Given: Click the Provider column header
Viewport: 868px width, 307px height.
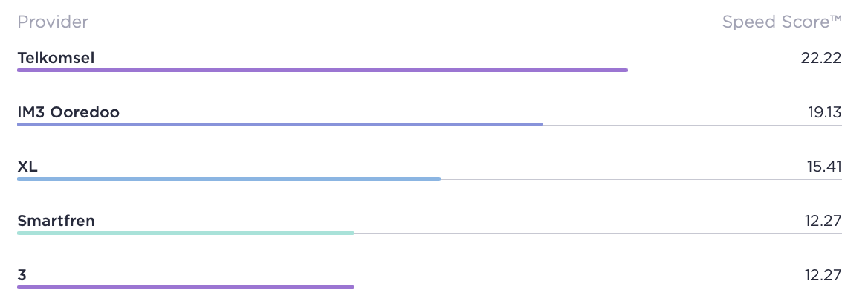Looking at the screenshot, I should coord(53,22).
